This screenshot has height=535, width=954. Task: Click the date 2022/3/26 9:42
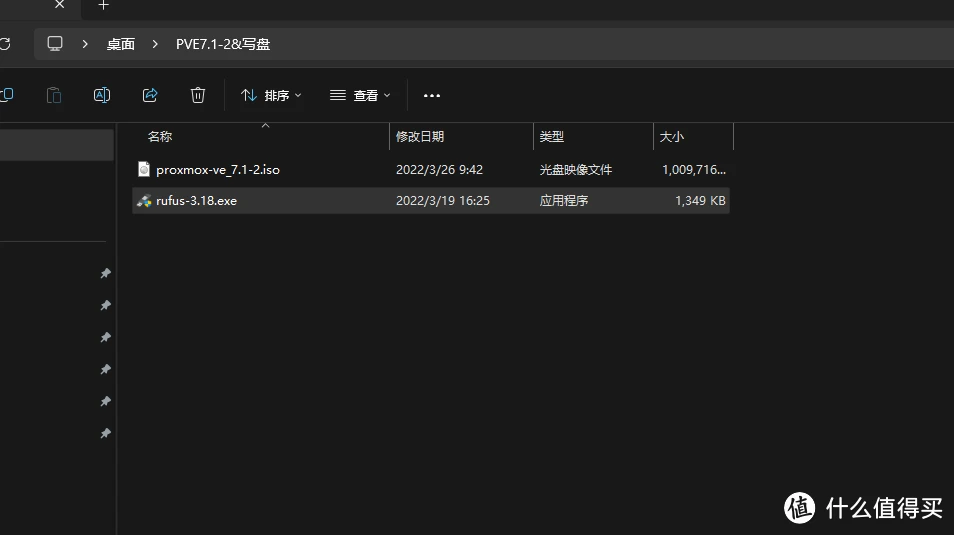(x=439, y=170)
